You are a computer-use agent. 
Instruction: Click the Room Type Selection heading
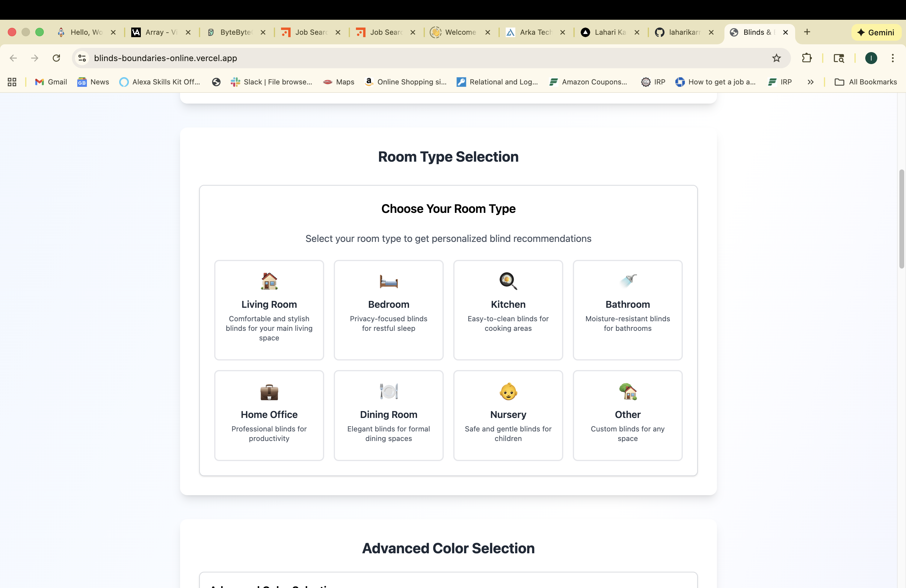448,157
